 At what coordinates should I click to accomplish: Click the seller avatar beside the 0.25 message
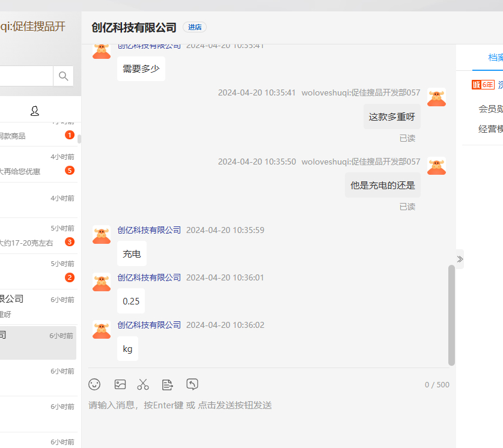[x=102, y=282]
